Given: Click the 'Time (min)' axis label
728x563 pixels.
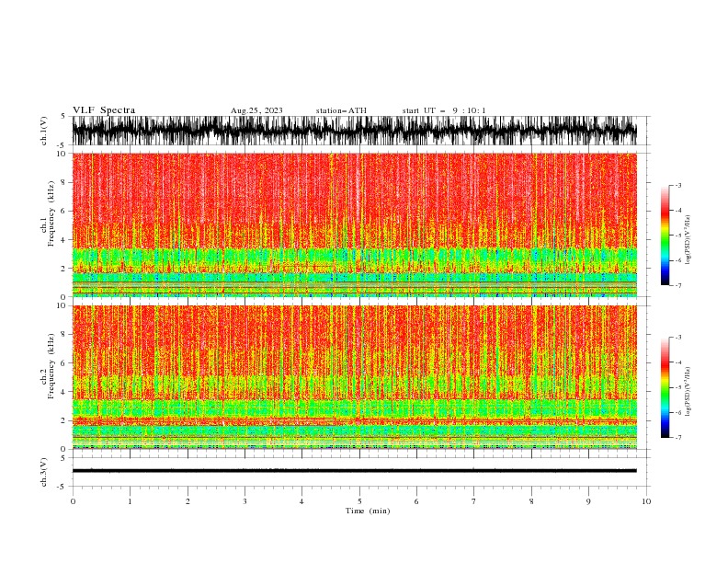Looking at the screenshot, I should (368, 511).
